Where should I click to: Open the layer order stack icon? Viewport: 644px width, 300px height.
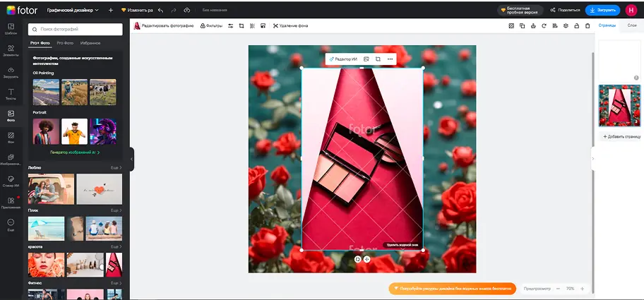point(566,26)
